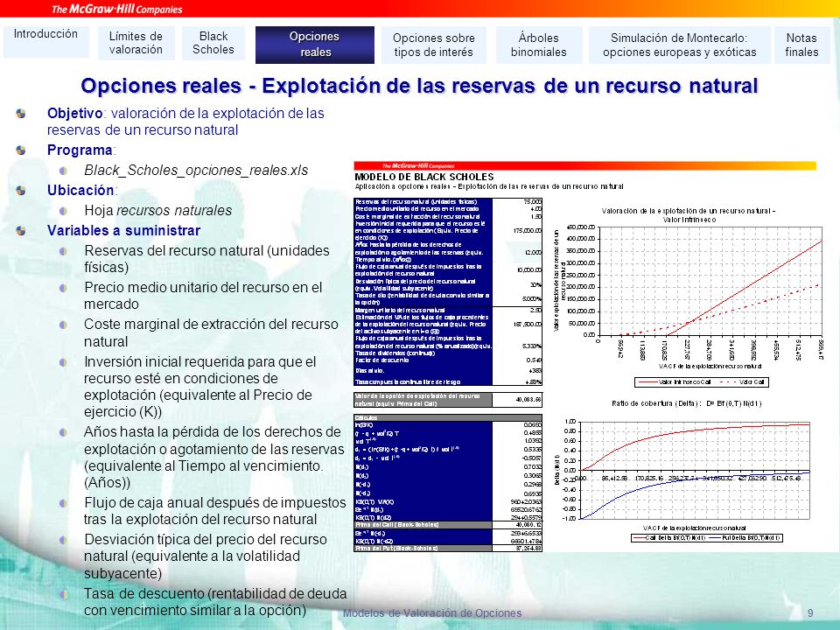Click the Programa heading text
Image resolution: width=840 pixels, height=630 pixels.
point(80,150)
